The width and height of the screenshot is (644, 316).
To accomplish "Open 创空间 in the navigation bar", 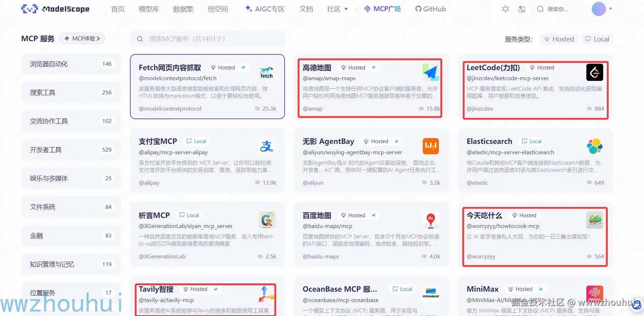I will coord(218,9).
